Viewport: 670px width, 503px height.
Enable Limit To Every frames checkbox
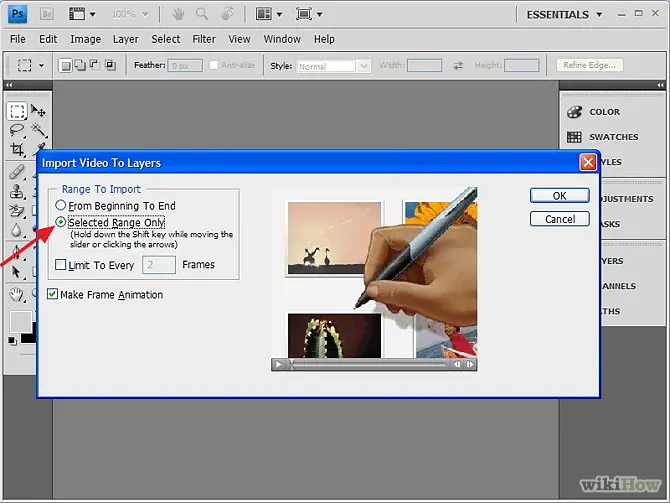(61, 265)
